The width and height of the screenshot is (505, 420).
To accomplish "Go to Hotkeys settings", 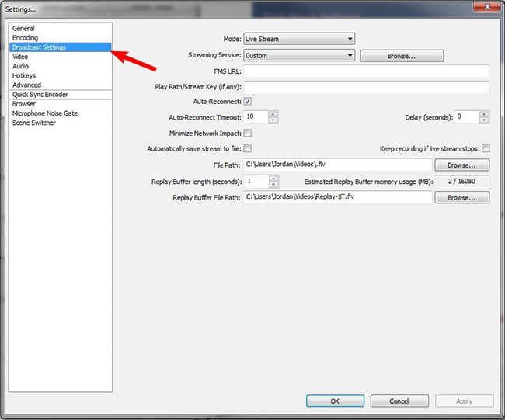I will 24,75.
